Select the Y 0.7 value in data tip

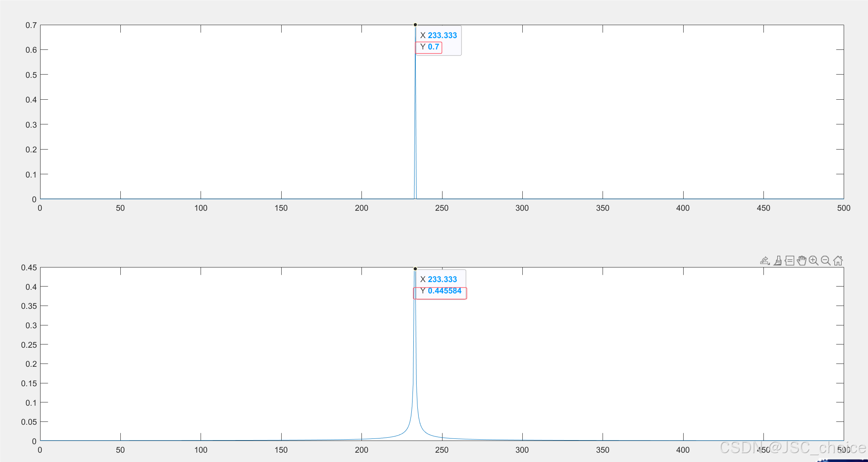coord(433,47)
